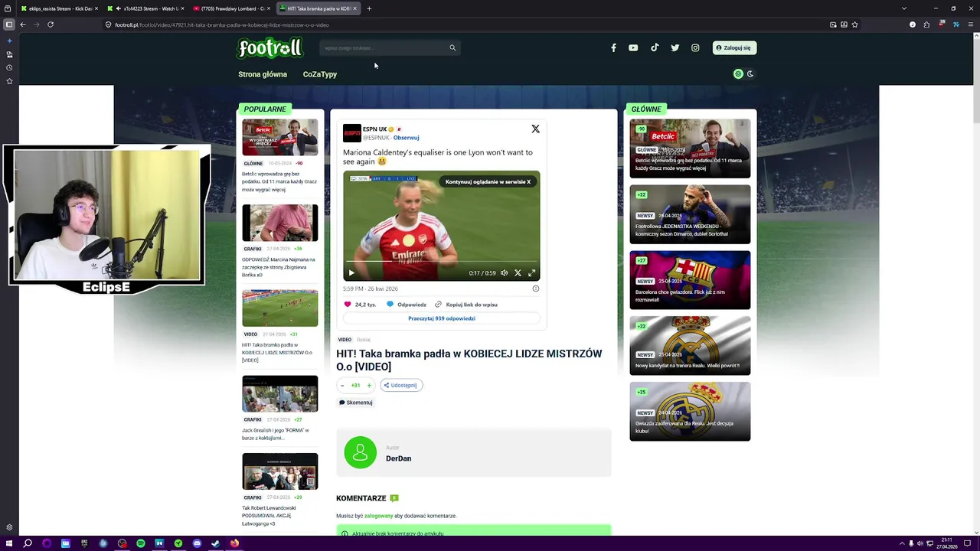Switch to eklips_rasista Stream browser tab
This screenshot has width=980, height=551.
(59, 8)
